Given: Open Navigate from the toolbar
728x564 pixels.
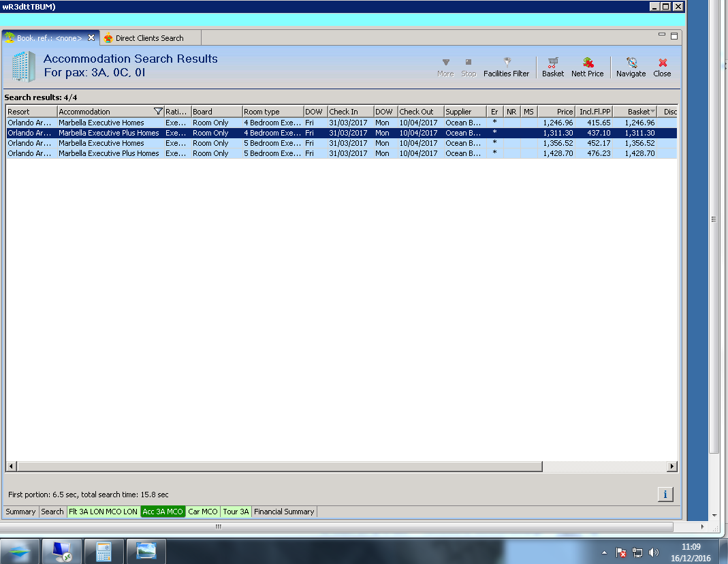Looking at the screenshot, I should point(631,67).
